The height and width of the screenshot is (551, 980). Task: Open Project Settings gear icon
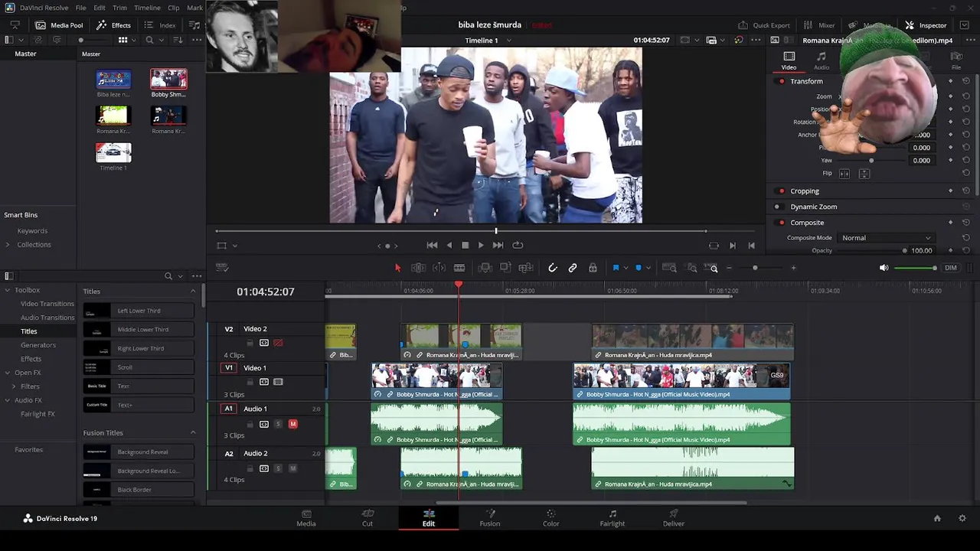(x=962, y=518)
